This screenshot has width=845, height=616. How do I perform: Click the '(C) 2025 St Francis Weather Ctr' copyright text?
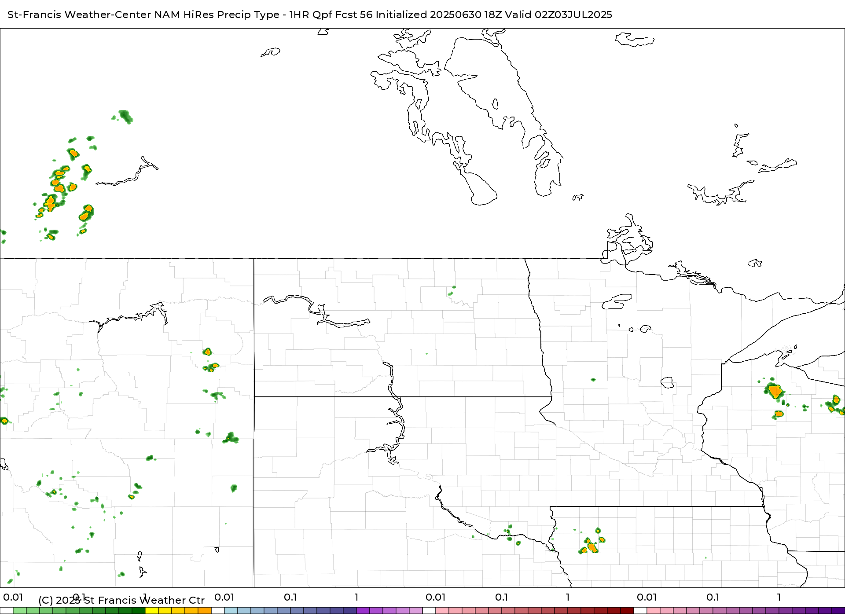[x=121, y=600]
